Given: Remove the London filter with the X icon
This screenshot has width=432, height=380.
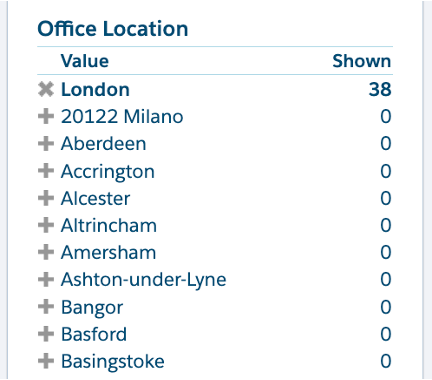Looking at the screenshot, I should [x=46, y=90].
